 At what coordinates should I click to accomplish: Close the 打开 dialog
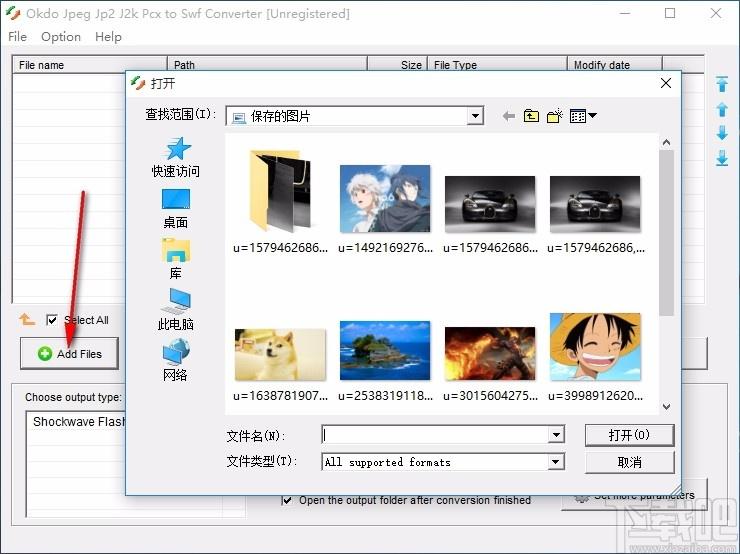click(x=666, y=83)
